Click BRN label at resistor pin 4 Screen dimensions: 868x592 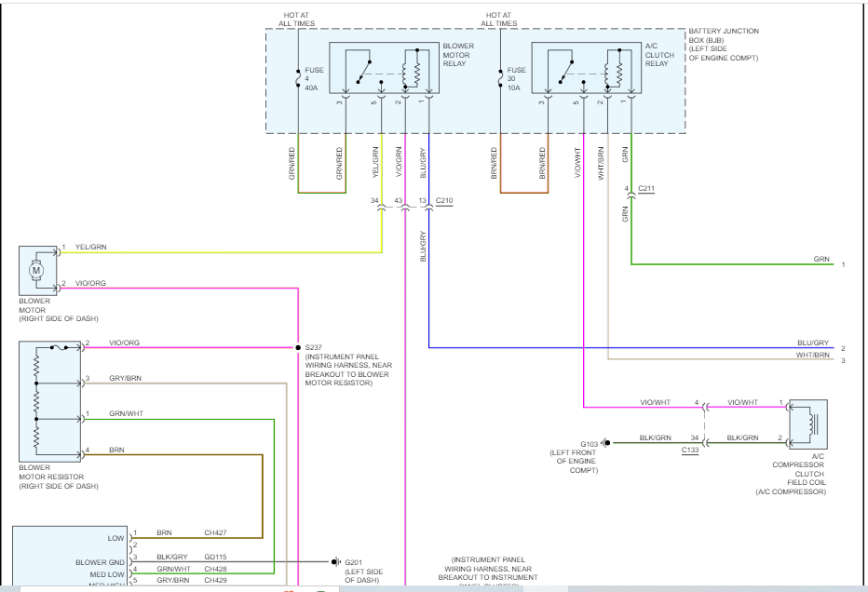116,450
